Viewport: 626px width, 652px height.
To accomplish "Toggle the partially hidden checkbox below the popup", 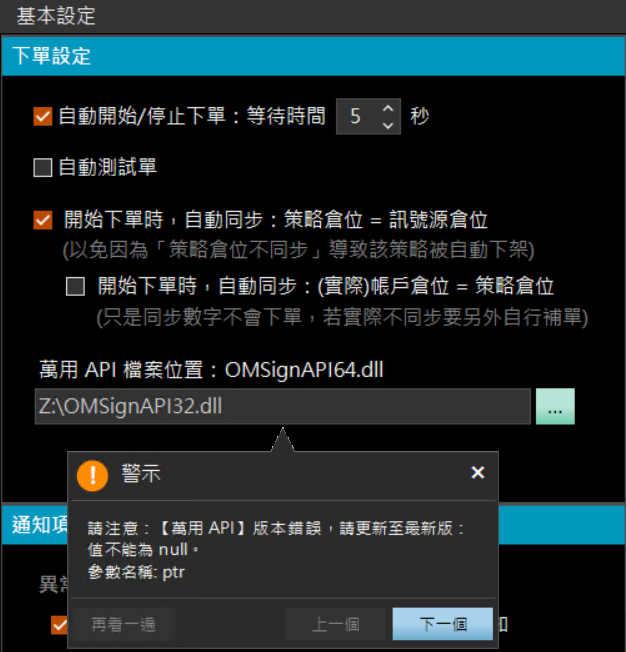I will point(59,625).
